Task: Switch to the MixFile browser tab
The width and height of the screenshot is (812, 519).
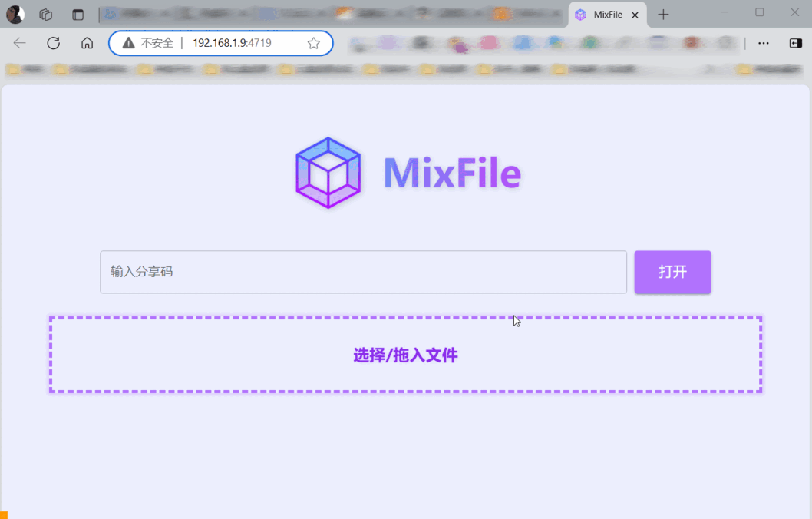Action: (606, 14)
